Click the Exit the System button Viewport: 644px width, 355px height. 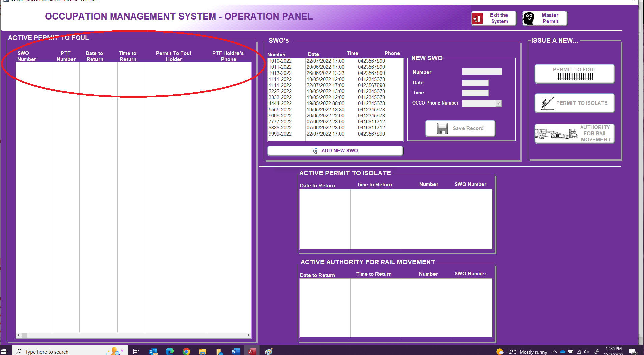(x=494, y=18)
